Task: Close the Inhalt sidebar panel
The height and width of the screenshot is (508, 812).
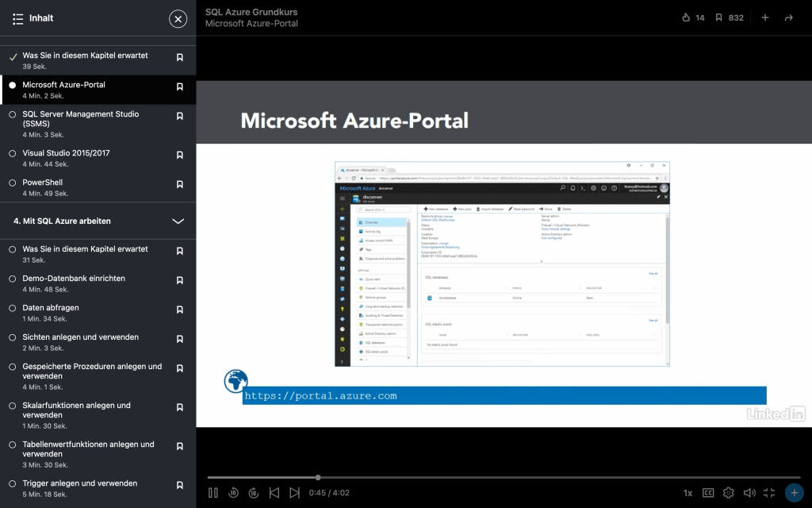Action: pyautogui.click(x=178, y=18)
